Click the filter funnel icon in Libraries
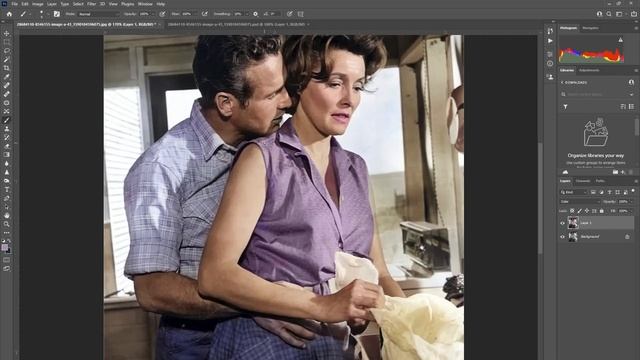 [x=565, y=107]
